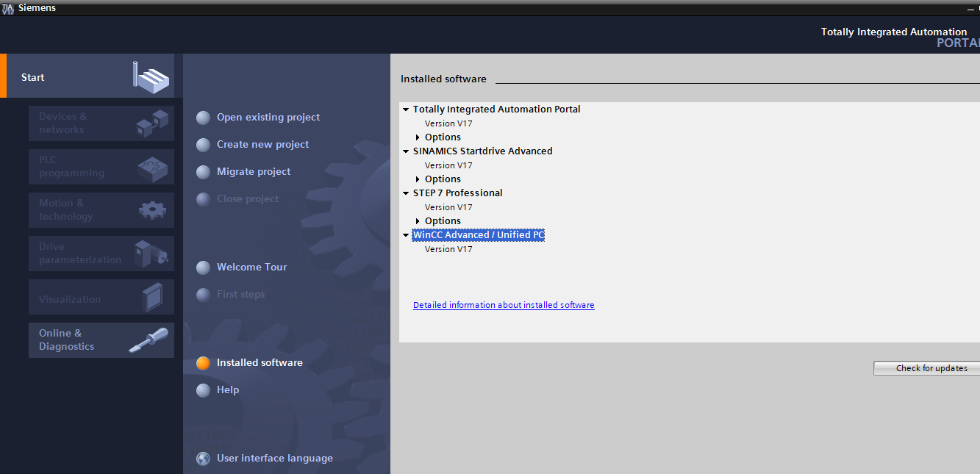This screenshot has height=474, width=980.
Task: Open the Devices & networks portal
Action: (101, 123)
